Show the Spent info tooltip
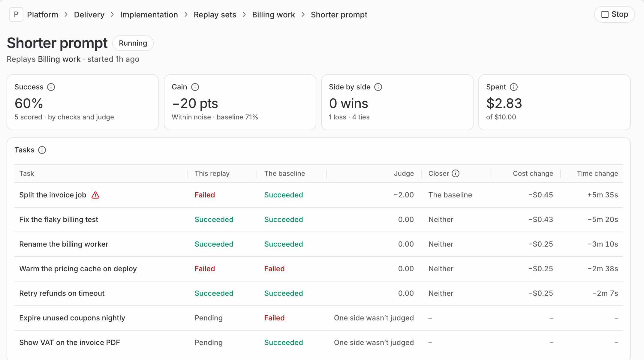 [514, 87]
